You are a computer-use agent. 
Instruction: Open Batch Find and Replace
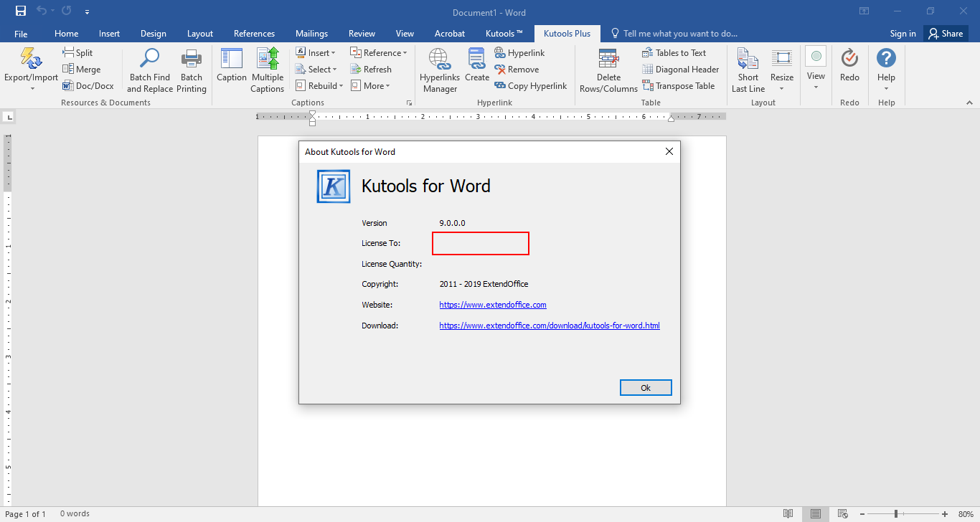[x=150, y=70]
